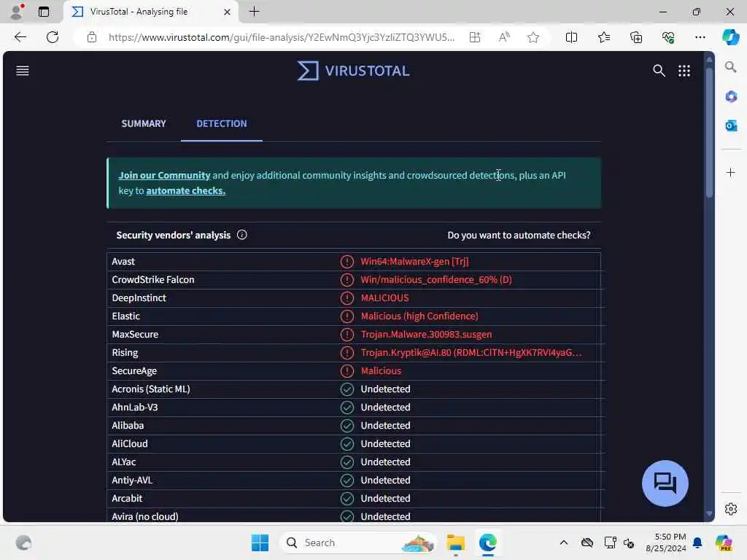
Task: Go back with the browser back arrow
Action: (x=20, y=37)
